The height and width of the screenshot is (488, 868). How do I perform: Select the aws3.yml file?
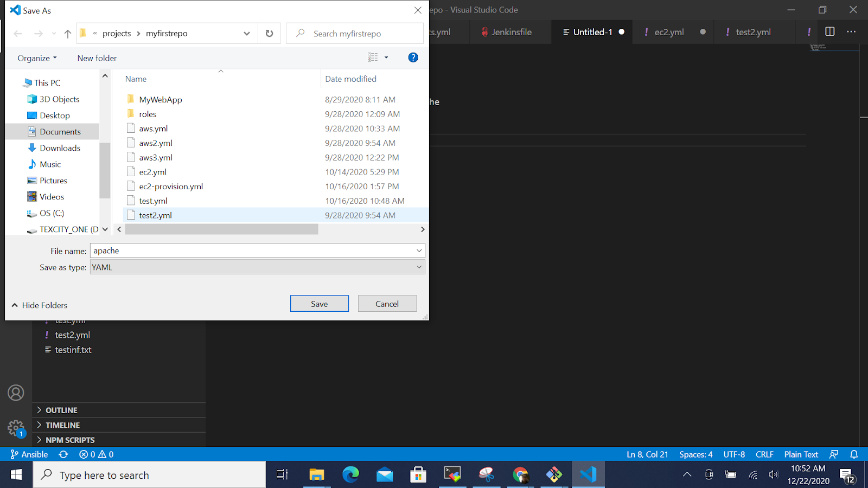(156, 158)
